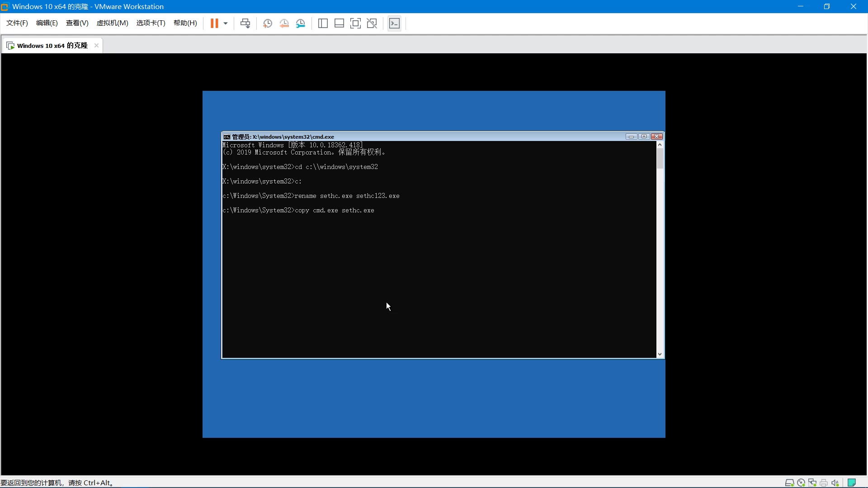Toggle Unity mode icon
This screenshot has width=868, height=488.
click(372, 23)
